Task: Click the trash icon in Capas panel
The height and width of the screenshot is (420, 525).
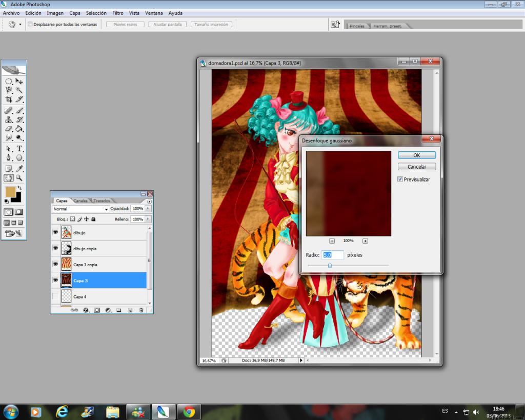Action: point(141,310)
